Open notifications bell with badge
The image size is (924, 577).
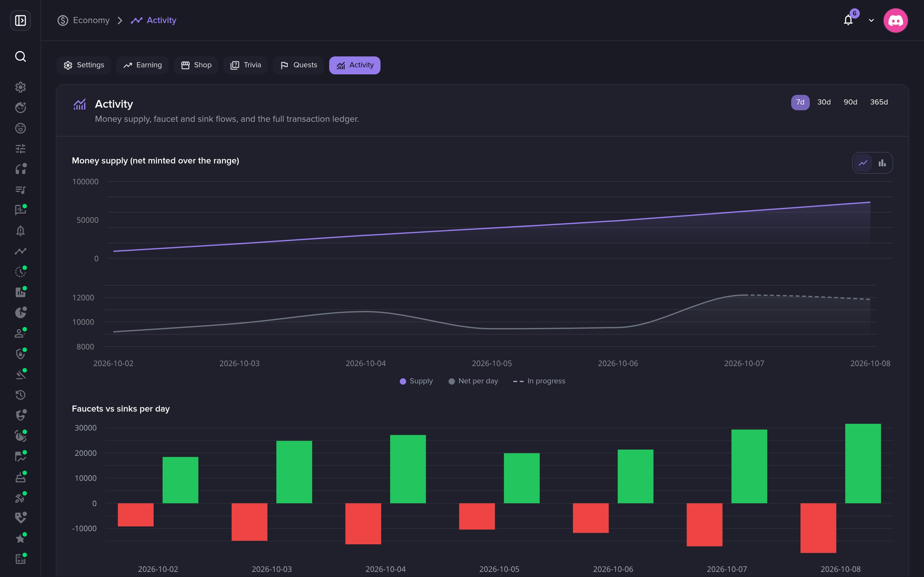tap(848, 20)
